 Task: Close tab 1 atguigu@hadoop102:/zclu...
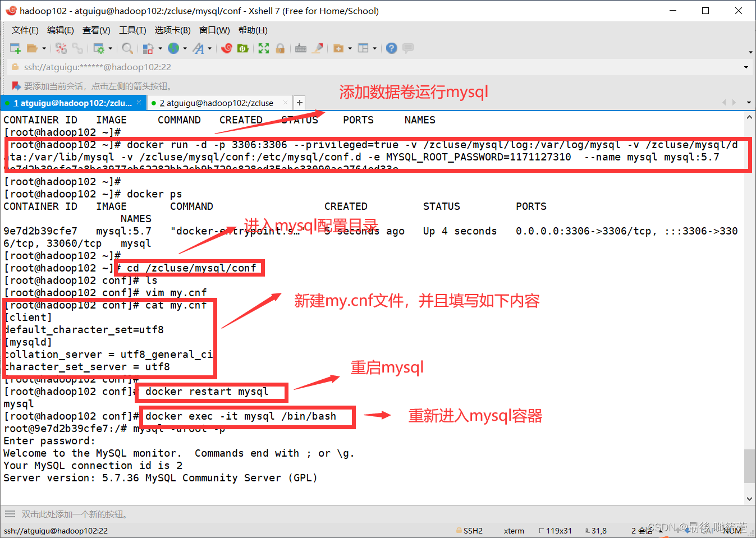click(139, 103)
